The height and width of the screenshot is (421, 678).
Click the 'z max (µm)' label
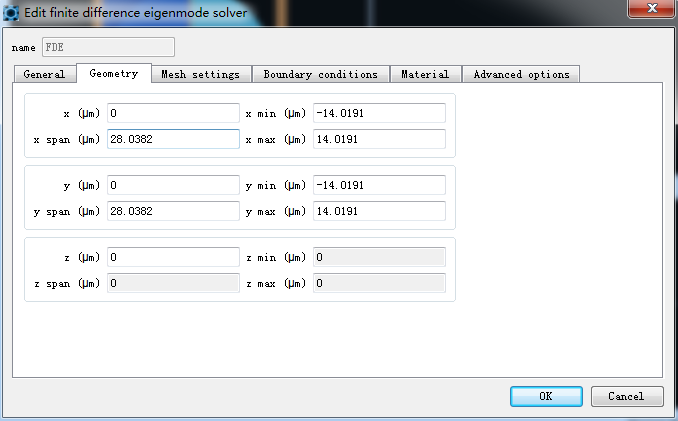(276, 284)
